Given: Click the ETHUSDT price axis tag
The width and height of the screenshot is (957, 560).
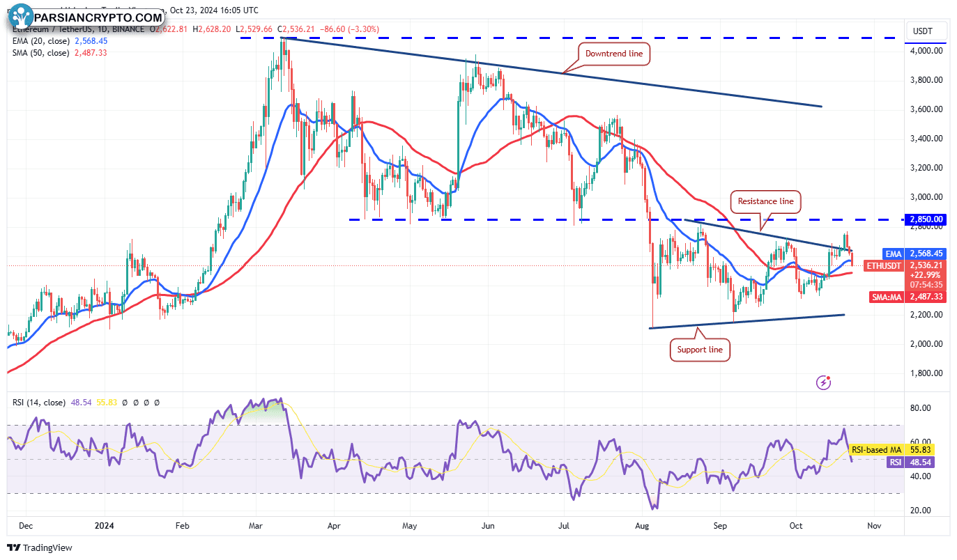Looking at the screenshot, I should pos(883,265).
